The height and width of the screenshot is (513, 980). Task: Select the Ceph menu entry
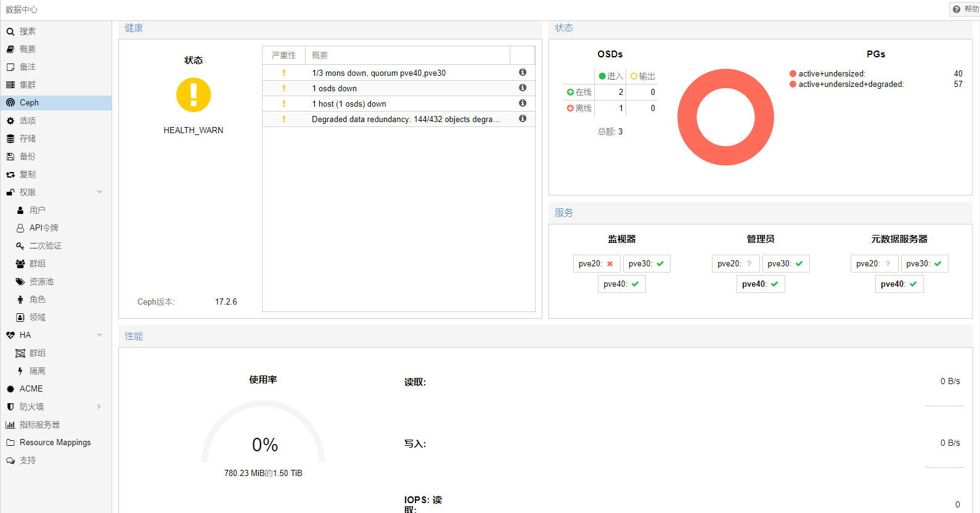pyautogui.click(x=55, y=102)
